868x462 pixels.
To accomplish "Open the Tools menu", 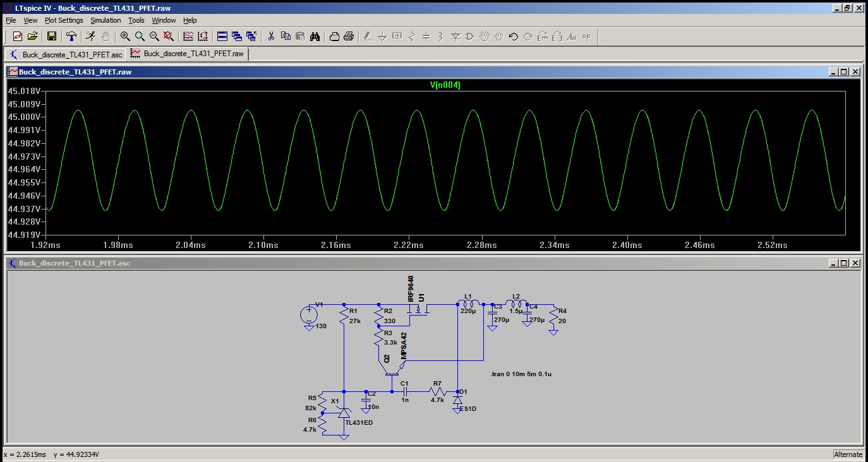I will tap(136, 20).
